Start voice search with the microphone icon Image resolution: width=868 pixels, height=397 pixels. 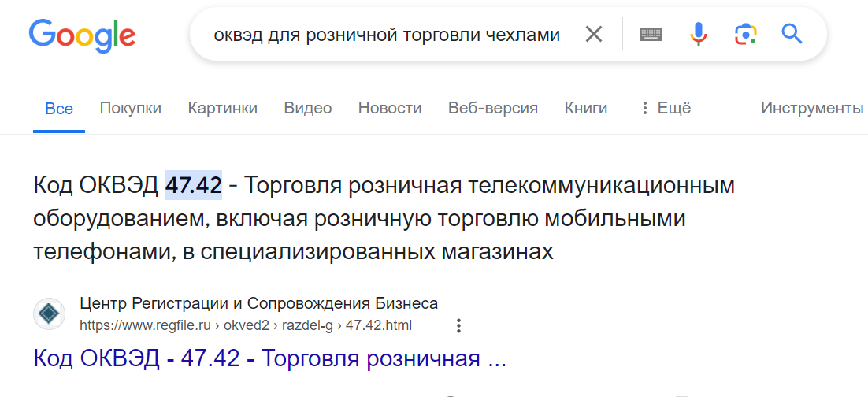(698, 34)
